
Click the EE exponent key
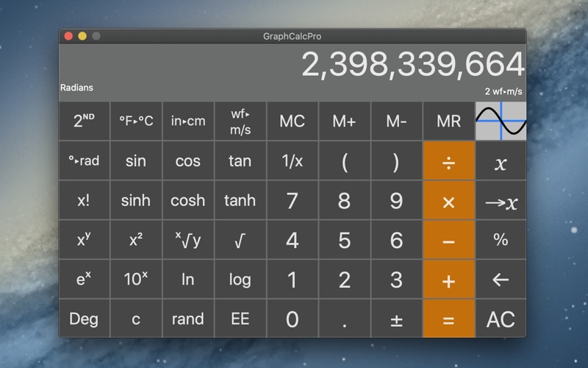click(x=240, y=319)
